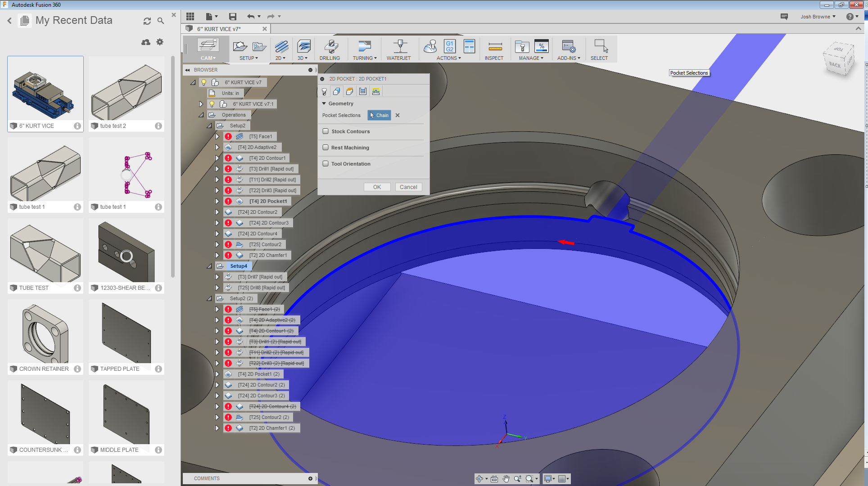Expand the 6" KURT VICE v7:1 component
Image resolution: width=868 pixels, height=486 pixels.
pyautogui.click(x=201, y=104)
